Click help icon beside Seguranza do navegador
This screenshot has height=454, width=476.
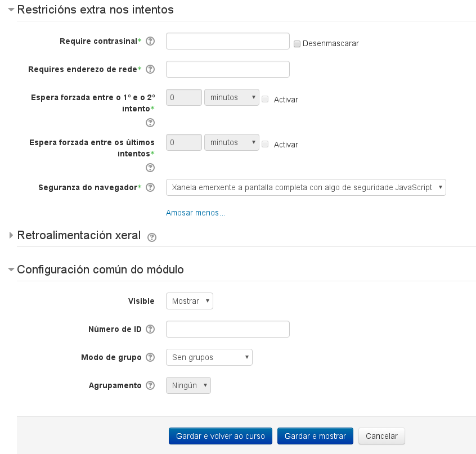150,187
